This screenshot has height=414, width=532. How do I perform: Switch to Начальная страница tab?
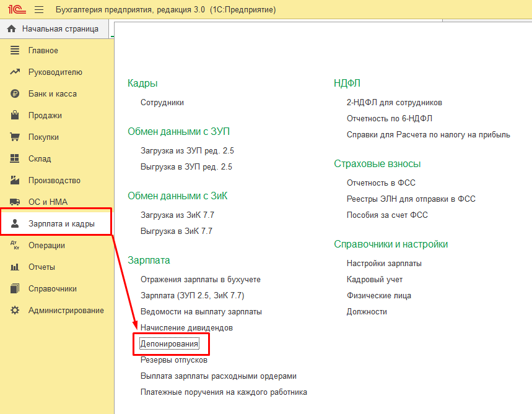click(60, 29)
